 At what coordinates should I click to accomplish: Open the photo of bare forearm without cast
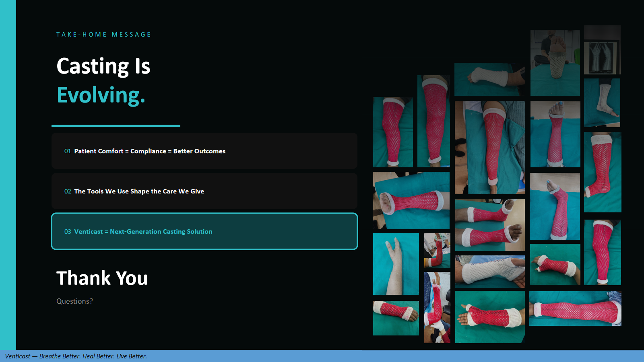click(x=396, y=264)
